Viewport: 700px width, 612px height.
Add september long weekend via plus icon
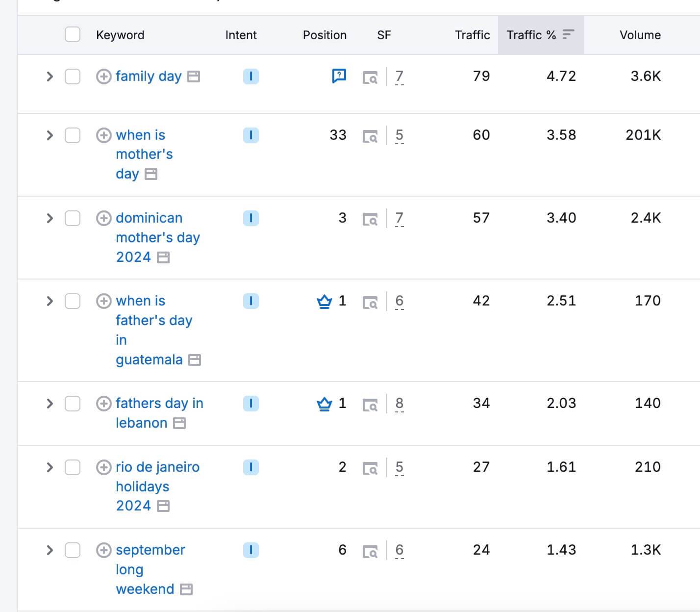click(103, 550)
